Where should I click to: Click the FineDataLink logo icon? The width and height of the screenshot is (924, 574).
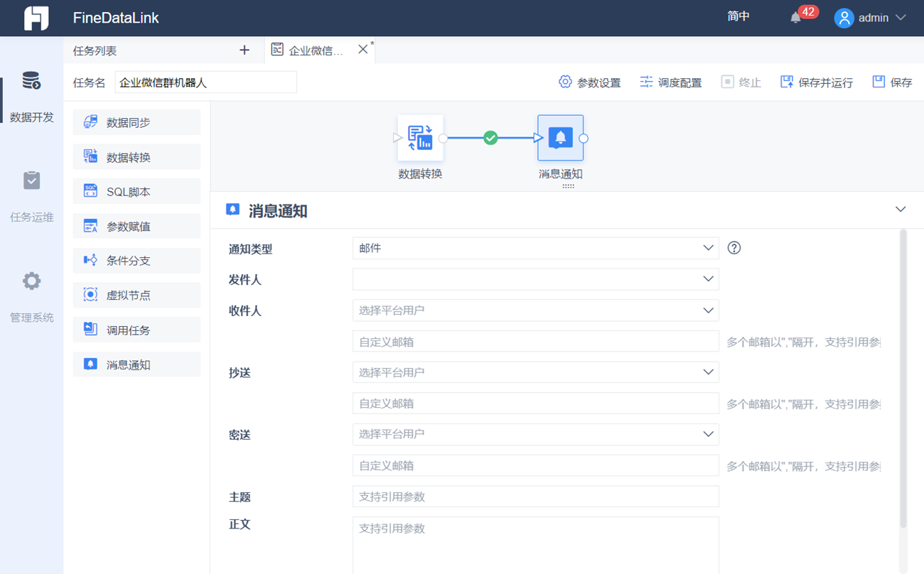coord(36,18)
